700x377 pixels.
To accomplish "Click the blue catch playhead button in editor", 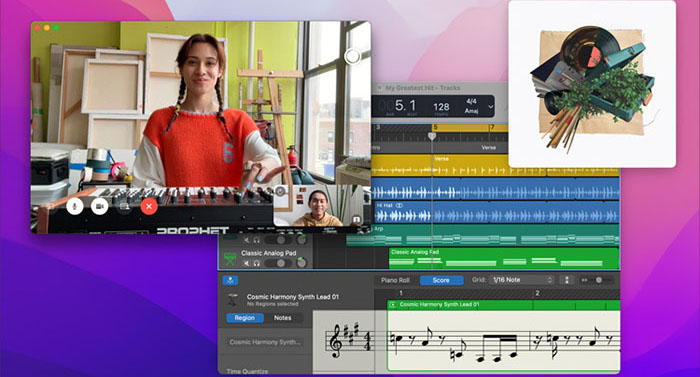I will (x=230, y=281).
